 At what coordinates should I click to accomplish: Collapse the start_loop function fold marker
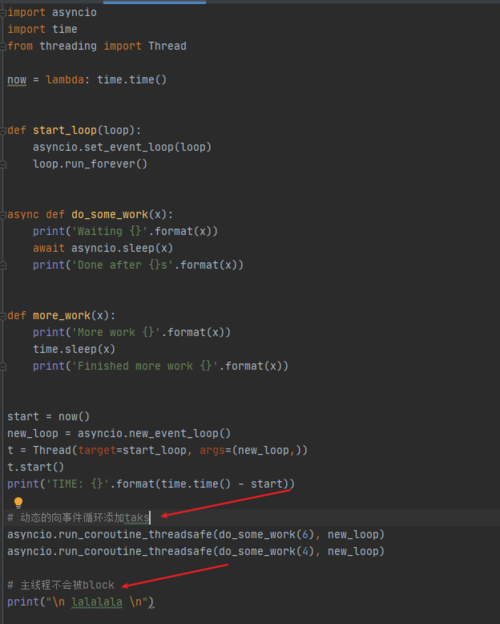pyautogui.click(x=3, y=131)
